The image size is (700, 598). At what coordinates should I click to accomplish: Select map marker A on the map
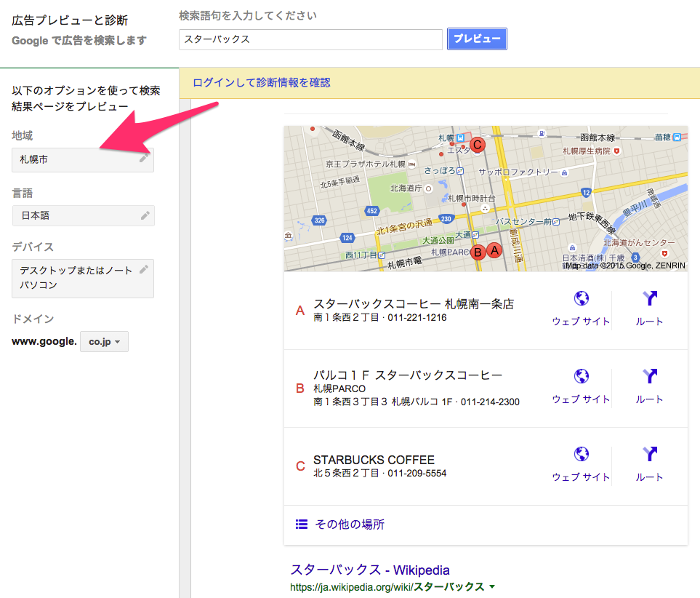point(494,250)
